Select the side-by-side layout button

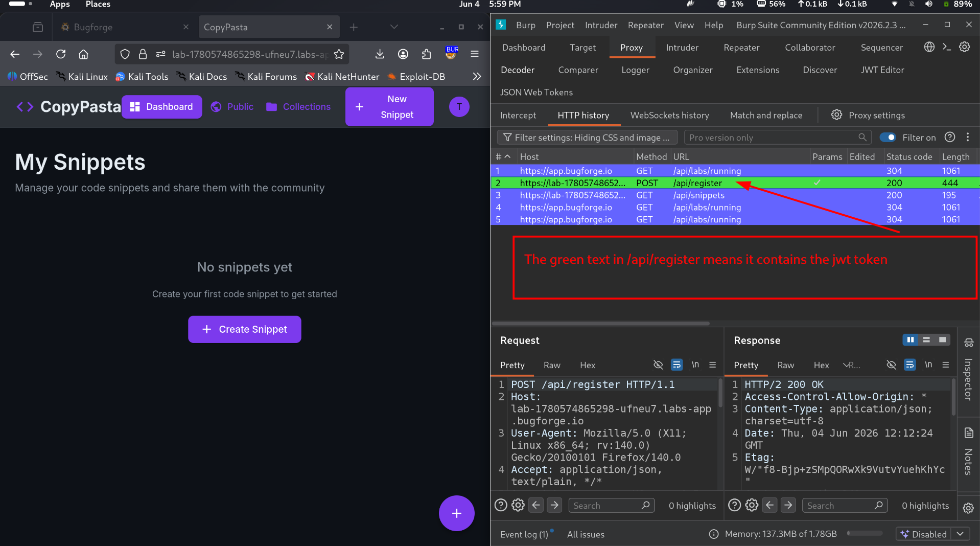point(911,340)
